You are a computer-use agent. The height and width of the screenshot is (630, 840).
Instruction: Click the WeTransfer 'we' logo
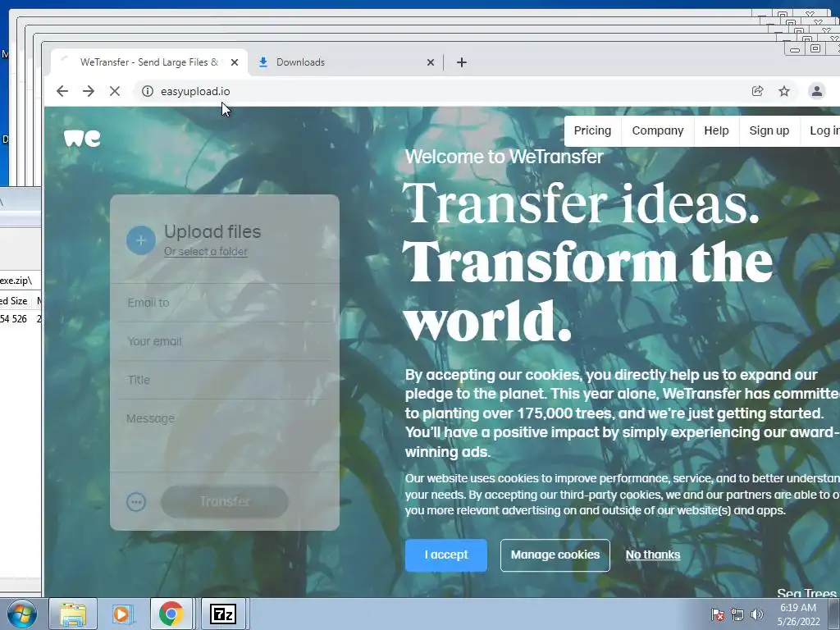pyautogui.click(x=82, y=138)
